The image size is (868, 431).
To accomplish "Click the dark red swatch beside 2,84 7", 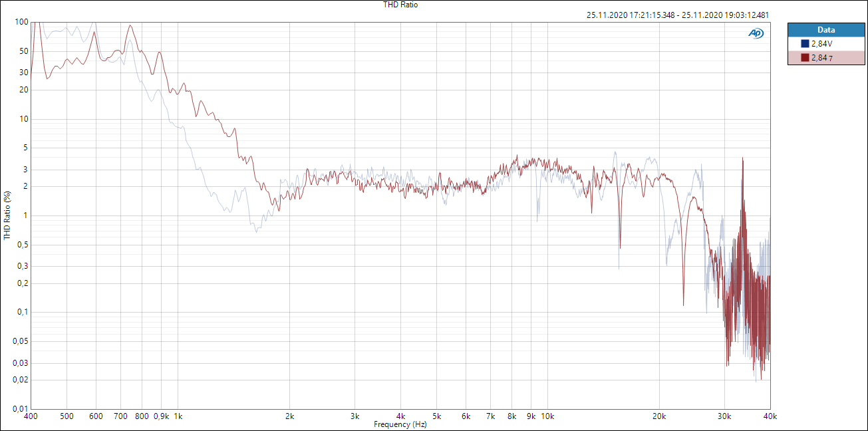I will [805, 58].
